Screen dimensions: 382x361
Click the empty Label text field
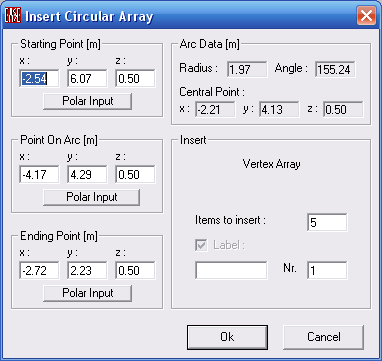coord(231,270)
